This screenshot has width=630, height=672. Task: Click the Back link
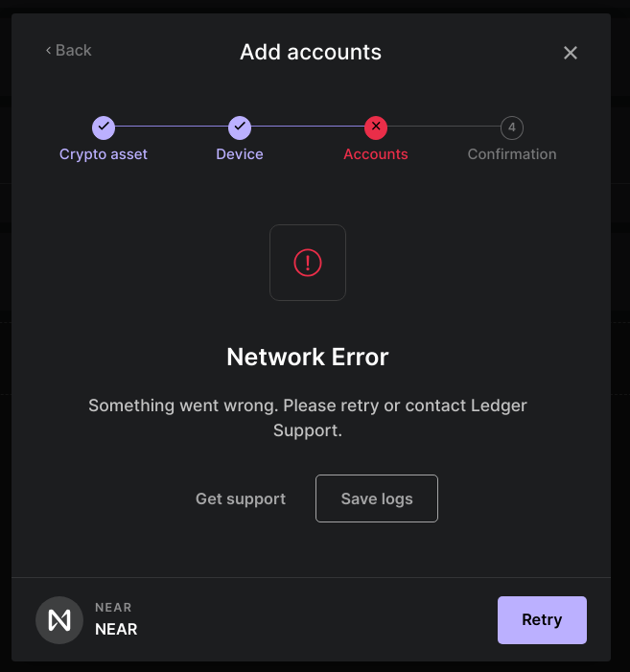pyautogui.click(x=68, y=51)
